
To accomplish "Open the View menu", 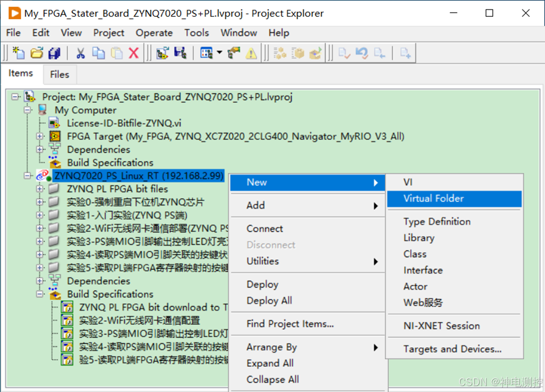I will (71, 33).
